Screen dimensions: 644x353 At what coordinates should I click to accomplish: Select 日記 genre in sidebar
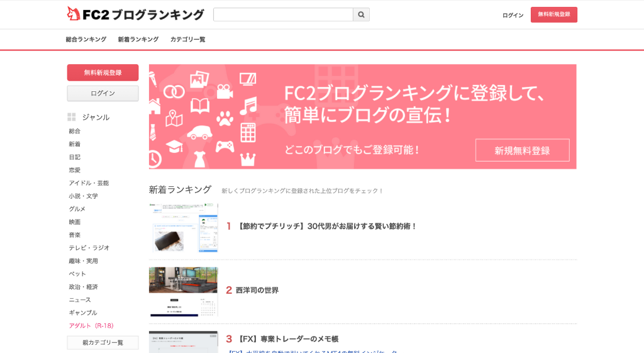pos(75,157)
